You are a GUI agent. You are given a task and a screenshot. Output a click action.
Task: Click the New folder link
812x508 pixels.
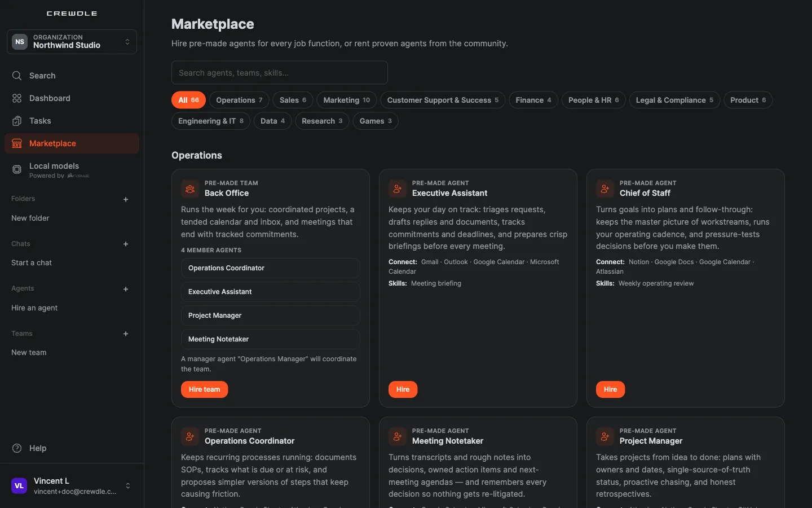[x=30, y=218]
